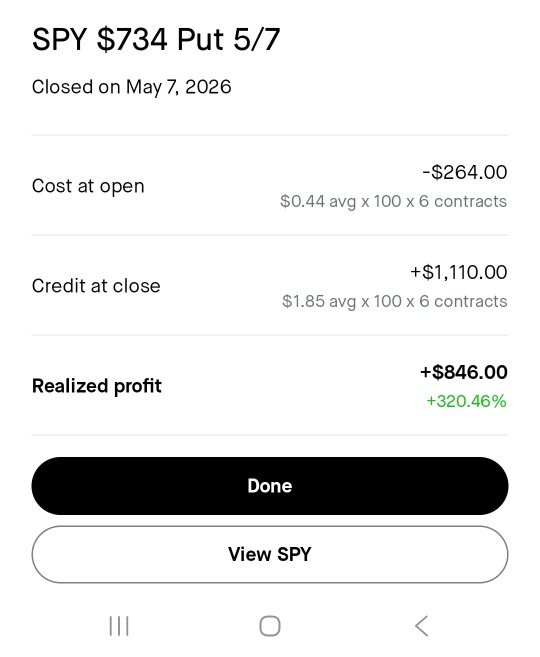Open the View SPY button
540x657 pixels.
pos(270,554)
